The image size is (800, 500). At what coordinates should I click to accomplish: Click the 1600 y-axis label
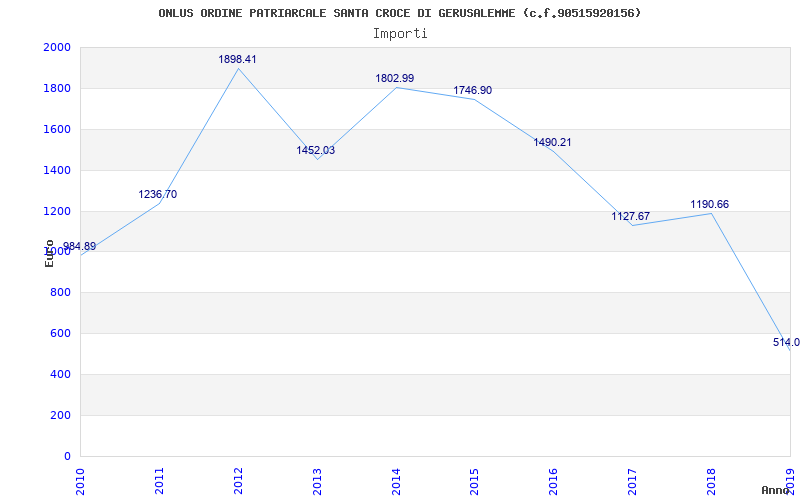57,129
